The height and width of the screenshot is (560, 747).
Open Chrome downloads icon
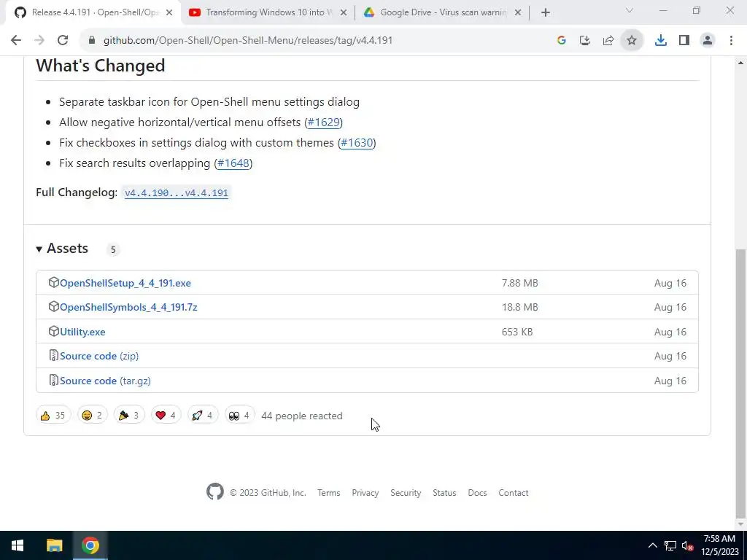click(x=660, y=41)
